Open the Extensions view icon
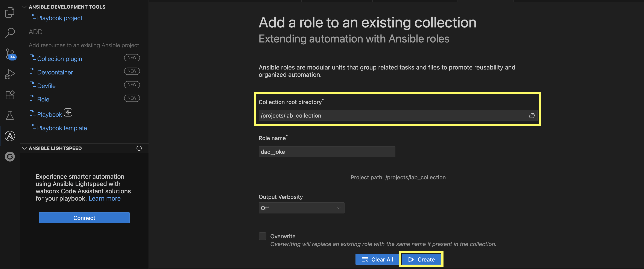Screen dimensions: 644x269 (x=10, y=95)
